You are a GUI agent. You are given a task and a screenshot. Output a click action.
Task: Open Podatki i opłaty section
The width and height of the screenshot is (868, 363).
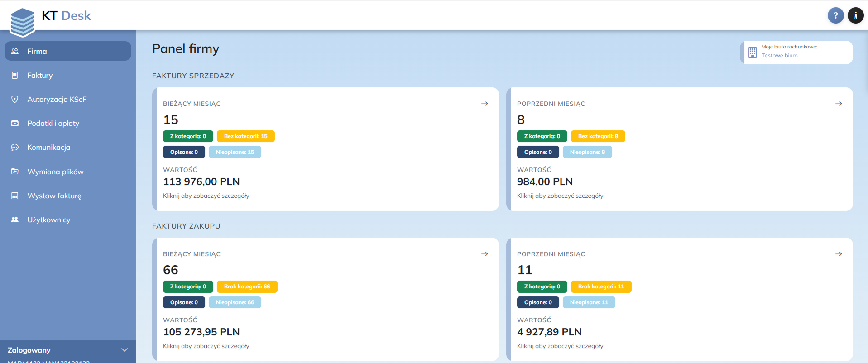(68, 123)
